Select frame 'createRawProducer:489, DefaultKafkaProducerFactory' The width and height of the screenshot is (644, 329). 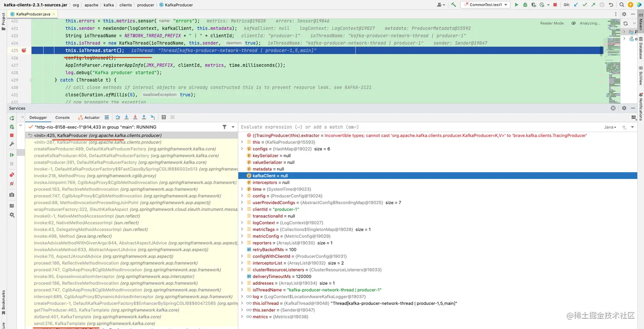coord(131,149)
